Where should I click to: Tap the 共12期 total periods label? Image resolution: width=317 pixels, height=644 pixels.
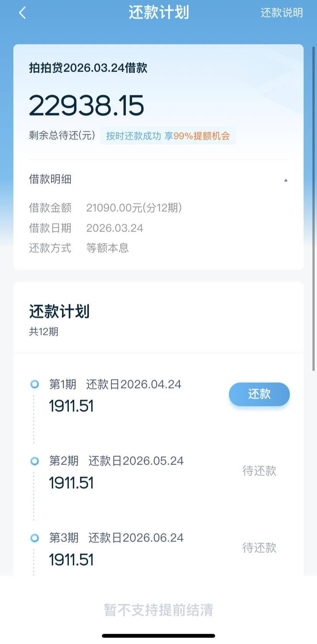coord(44,331)
